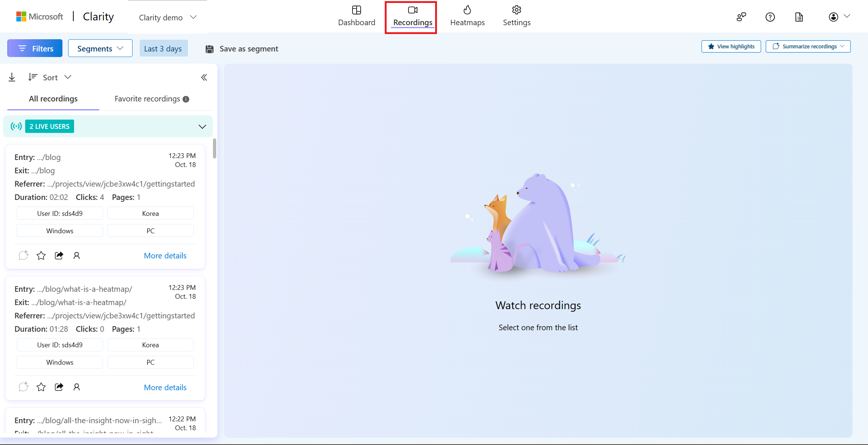Share the first recording via share icon

coord(59,255)
